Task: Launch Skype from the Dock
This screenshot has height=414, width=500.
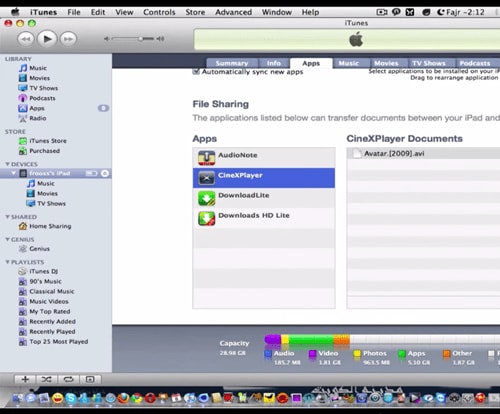Action: tap(71, 398)
